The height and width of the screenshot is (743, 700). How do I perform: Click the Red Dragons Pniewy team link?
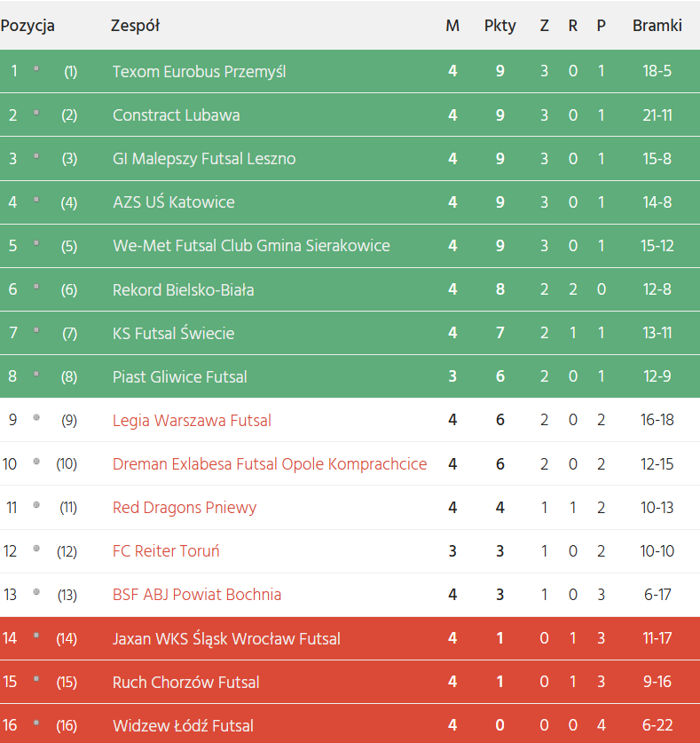coord(185,507)
